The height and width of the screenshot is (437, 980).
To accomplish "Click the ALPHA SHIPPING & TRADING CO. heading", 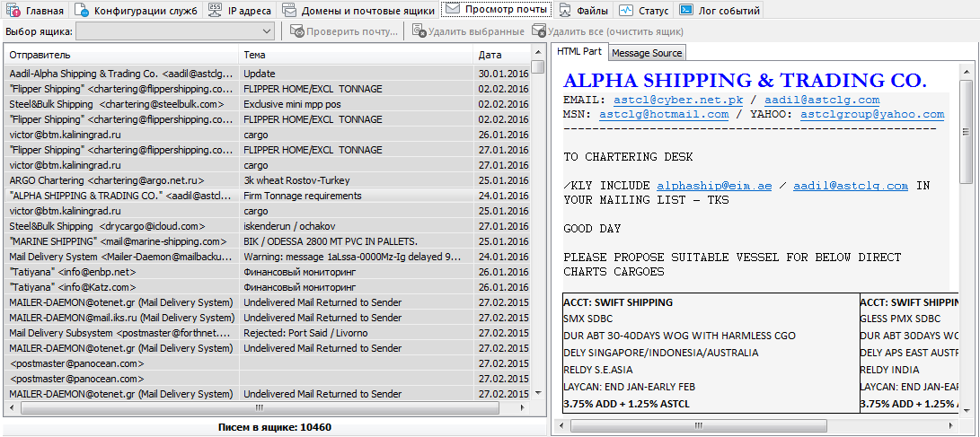I will [x=745, y=80].
